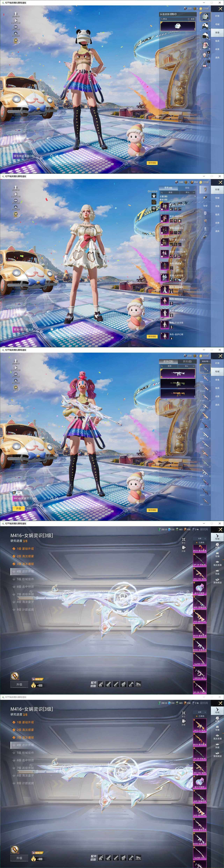Choose the shoes category icon
Image resolution: width=224 pixels, height=868 pixels.
(205, 237)
